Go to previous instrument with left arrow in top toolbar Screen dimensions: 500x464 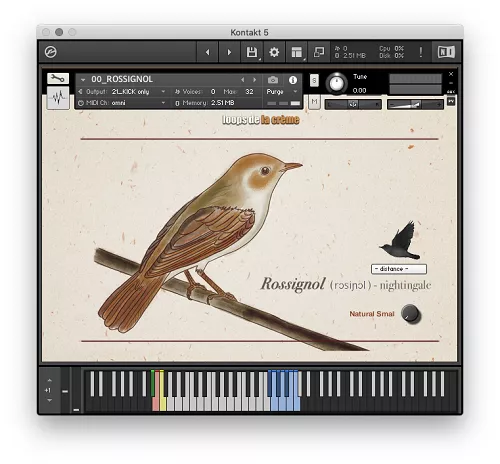(207, 52)
